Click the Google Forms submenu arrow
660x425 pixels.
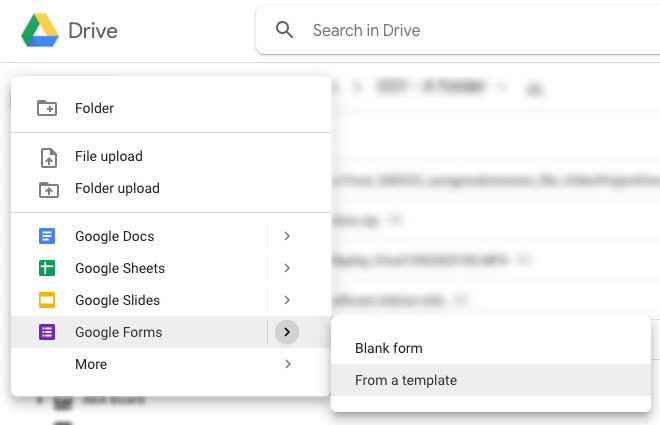coord(287,332)
